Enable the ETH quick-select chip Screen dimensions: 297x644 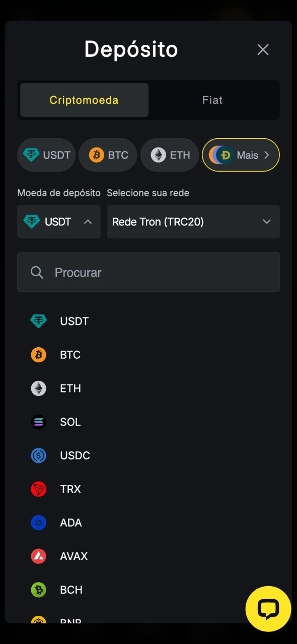click(170, 155)
